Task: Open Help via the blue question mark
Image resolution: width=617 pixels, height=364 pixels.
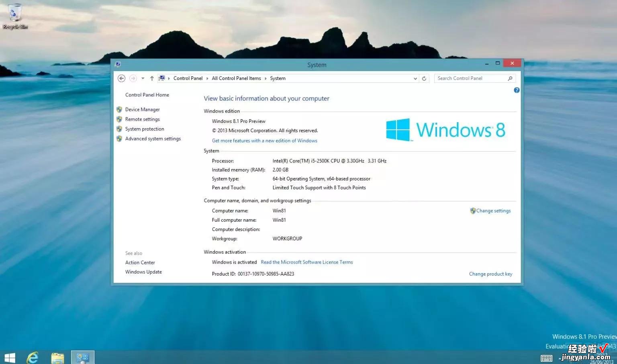Action: tap(517, 90)
